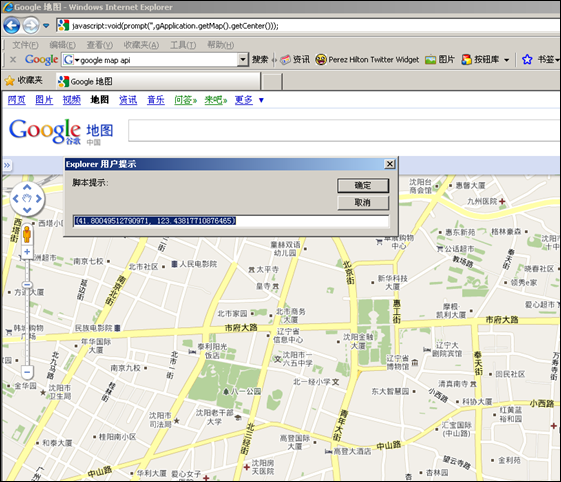Open the 文件(F) menu

coord(25,45)
